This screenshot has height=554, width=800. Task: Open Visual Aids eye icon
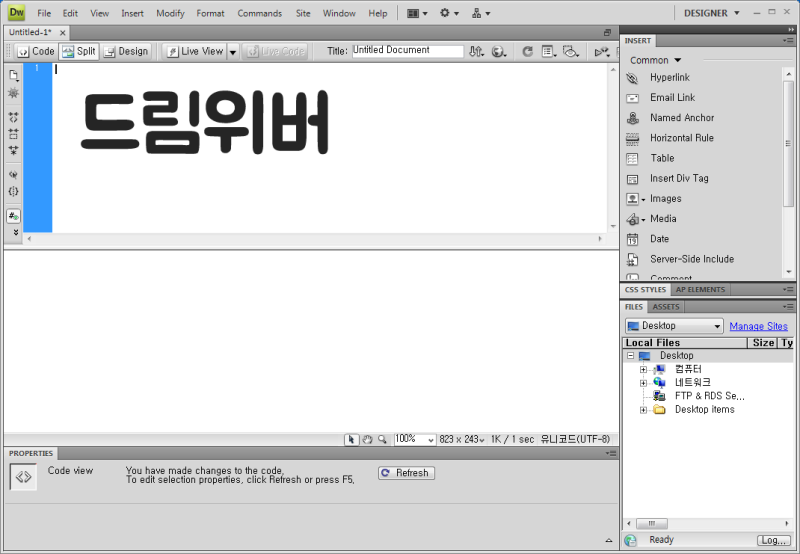click(x=570, y=52)
